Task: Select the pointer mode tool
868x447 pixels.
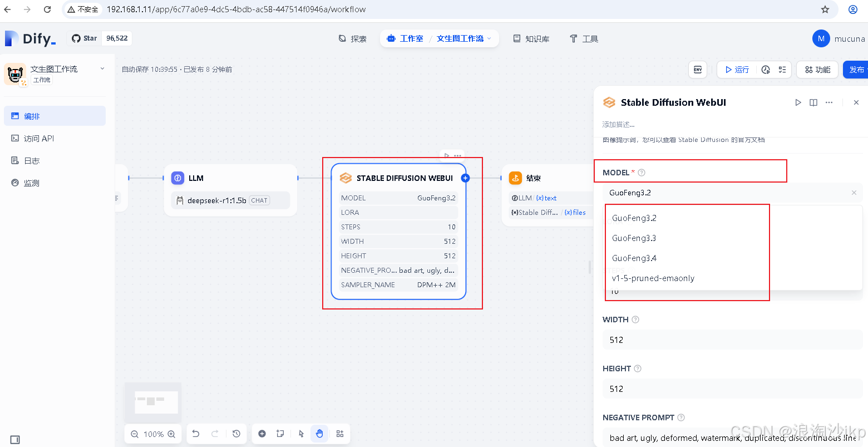Action: tap(301, 434)
